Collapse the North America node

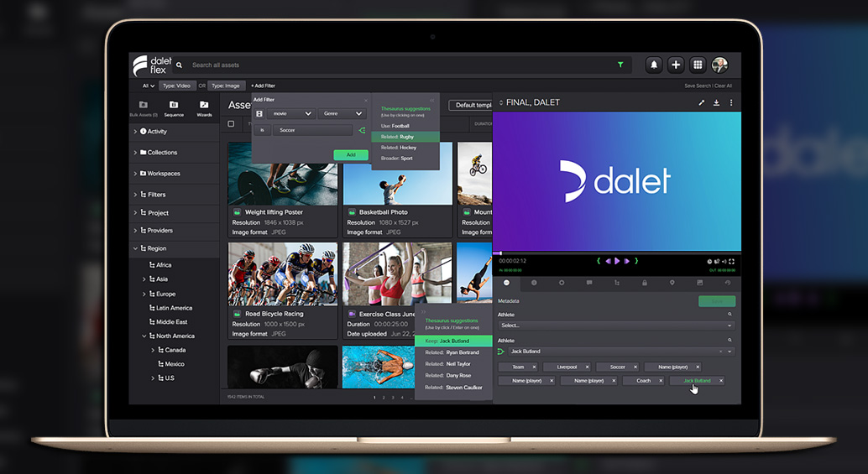144,336
